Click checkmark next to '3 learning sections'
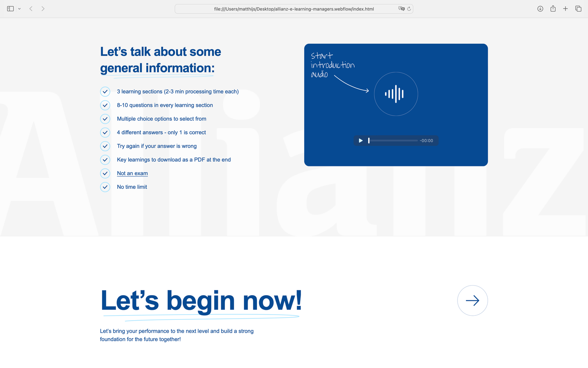Image resolution: width=588 pixels, height=368 pixels. pos(105,92)
